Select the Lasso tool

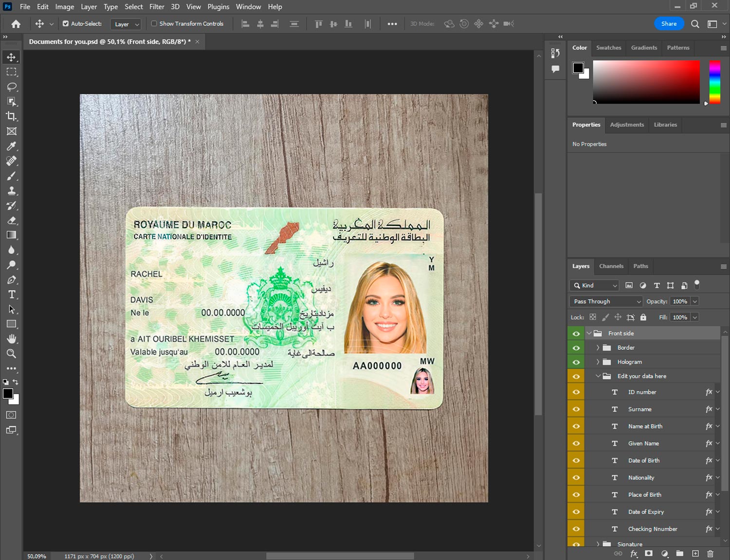click(x=12, y=87)
